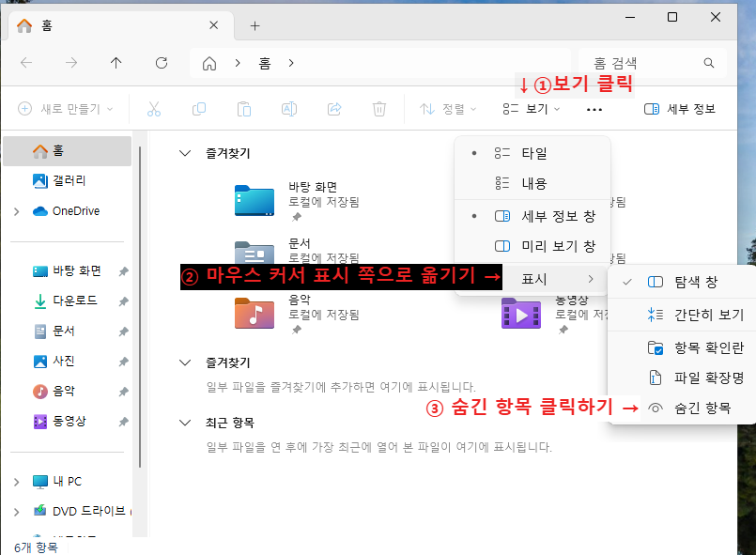Go back with the left arrow
Screen dimensions: 756x555
pos(26,63)
